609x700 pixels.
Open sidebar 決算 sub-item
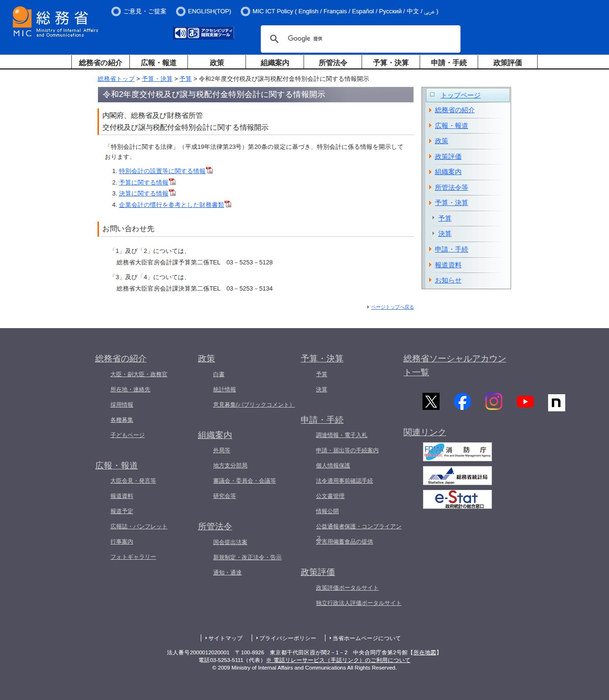pos(444,233)
